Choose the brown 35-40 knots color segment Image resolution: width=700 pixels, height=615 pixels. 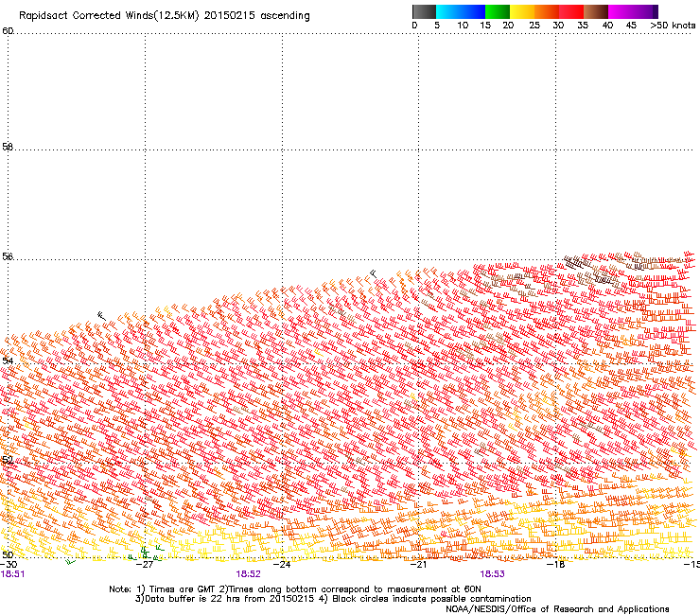[596, 11]
